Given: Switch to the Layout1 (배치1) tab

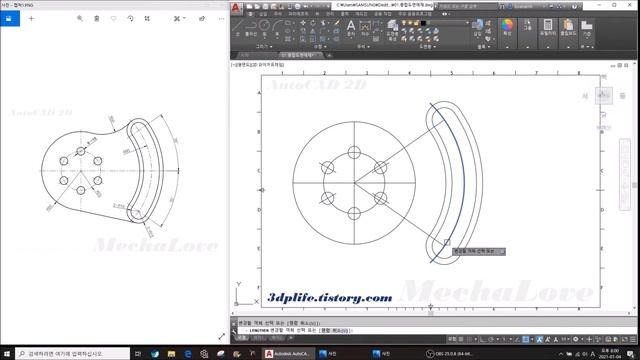Looking at the screenshot, I should pos(258,338).
